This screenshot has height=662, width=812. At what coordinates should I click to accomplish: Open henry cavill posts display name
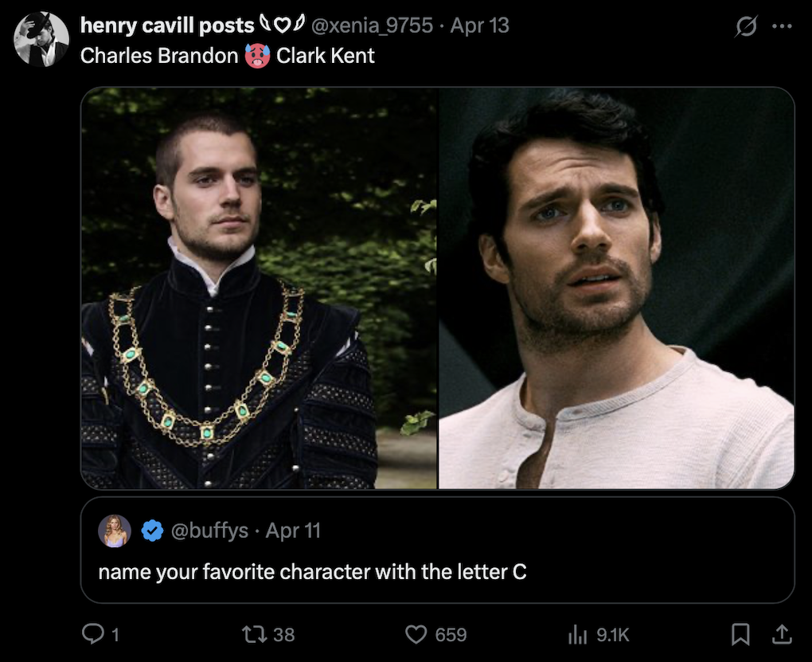167,25
